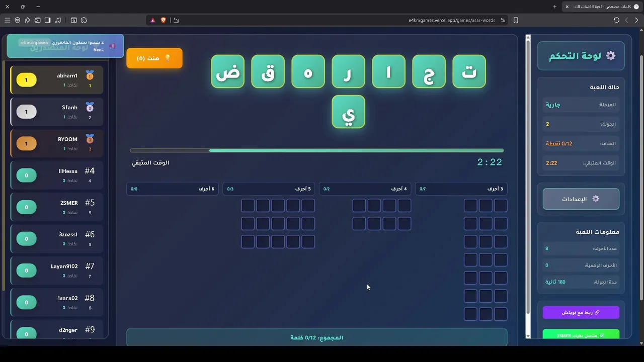
Task: Open the extensions puzzle icon
Action: [84, 20]
